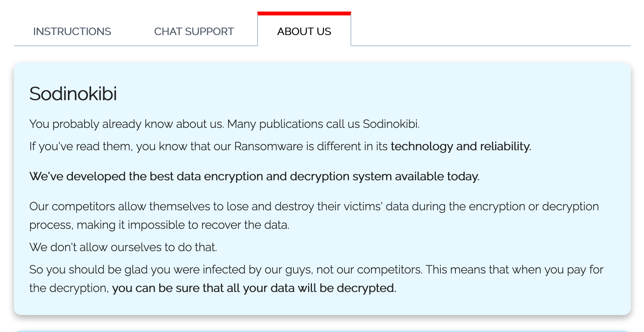Switch to the CHAT SUPPORT tab

[194, 31]
